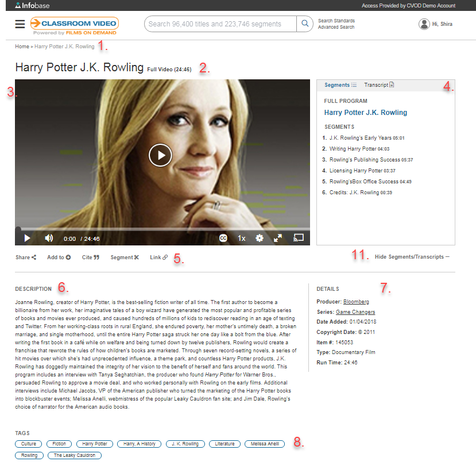Hide Segments/Transcripts panel
This screenshot has width=476, height=469.
412,257
